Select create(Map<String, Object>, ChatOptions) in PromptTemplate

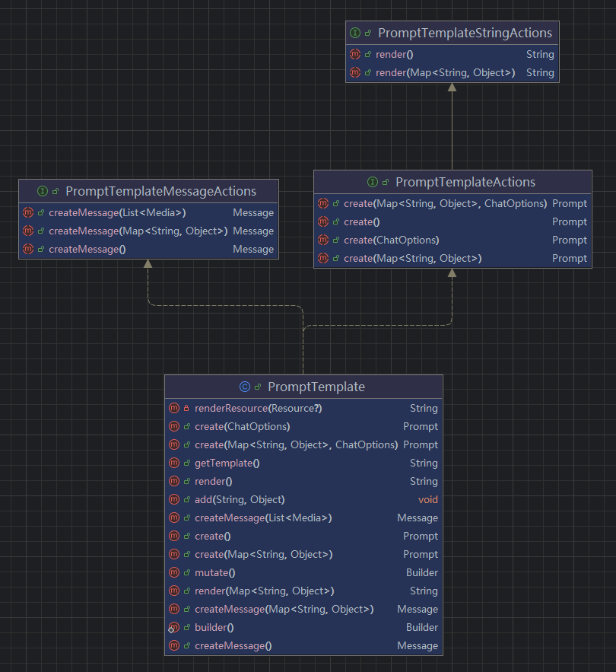pyautogui.click(x=296, y=444)
